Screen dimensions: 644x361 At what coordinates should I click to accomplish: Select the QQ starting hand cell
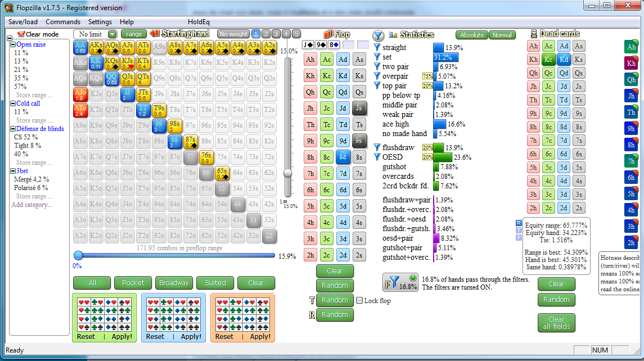pyautogui.click(x=112, y=79)
